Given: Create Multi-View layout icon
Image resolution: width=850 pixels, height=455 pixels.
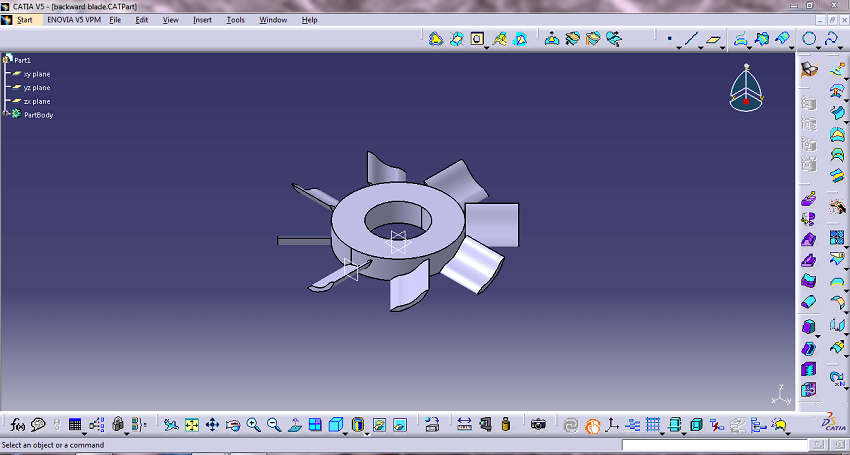Looking at the screenshot, I should 315,425.
